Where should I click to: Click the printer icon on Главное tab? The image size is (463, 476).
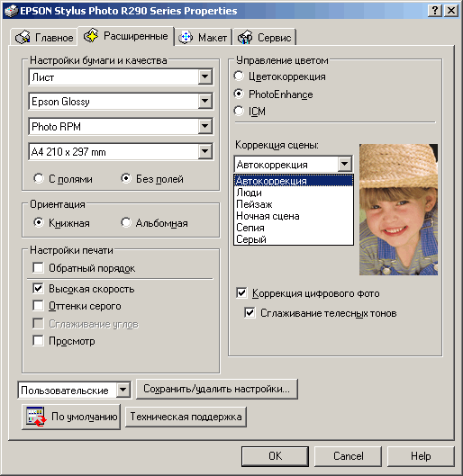pos(23,37)
